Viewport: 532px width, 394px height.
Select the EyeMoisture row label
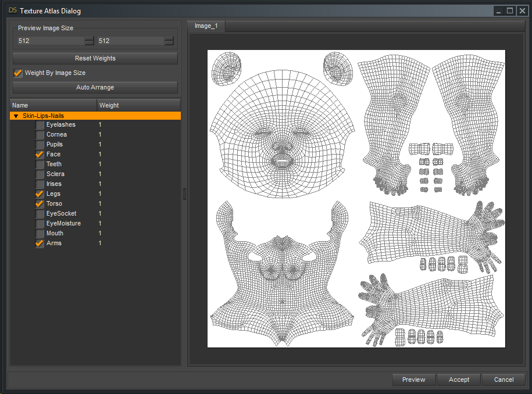[63, 224]
